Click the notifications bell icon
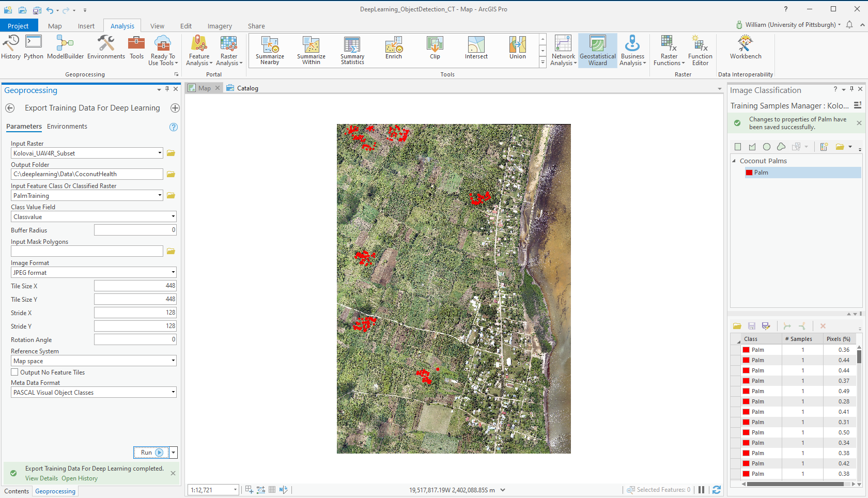Image resolution: width=868 pixels, height=498 pixels. (849, 25)
